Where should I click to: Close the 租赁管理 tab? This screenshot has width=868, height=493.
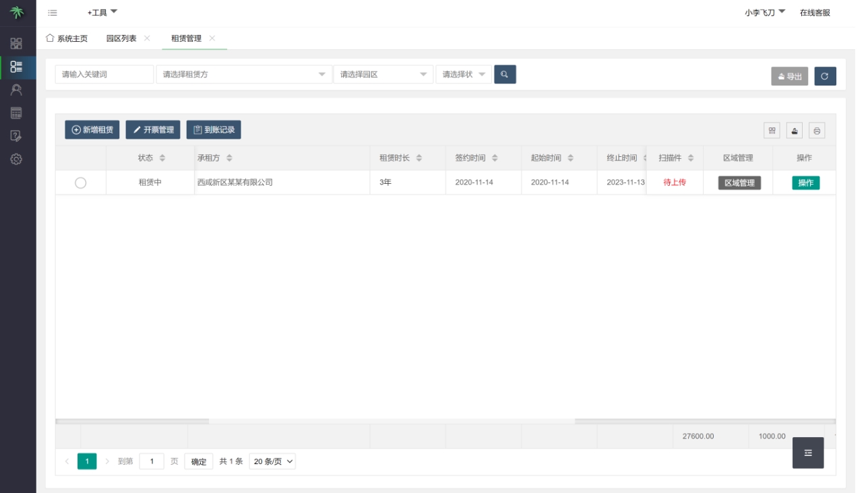click(x=212, y=38)
